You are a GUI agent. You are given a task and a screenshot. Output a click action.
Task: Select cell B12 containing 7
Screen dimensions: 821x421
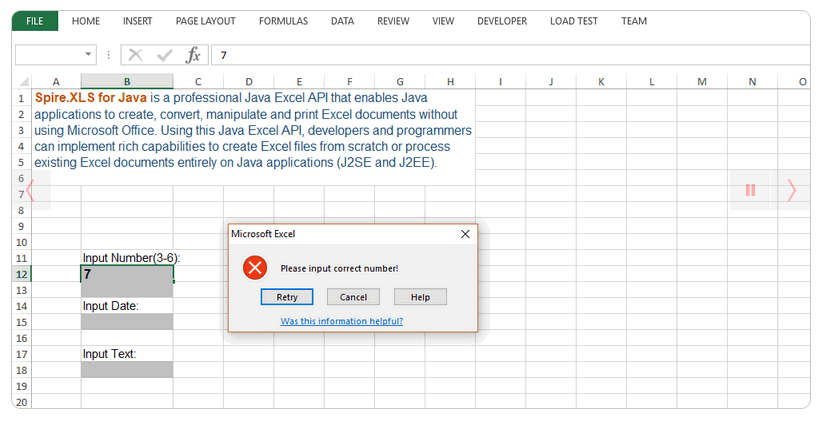tap(127, 274)
